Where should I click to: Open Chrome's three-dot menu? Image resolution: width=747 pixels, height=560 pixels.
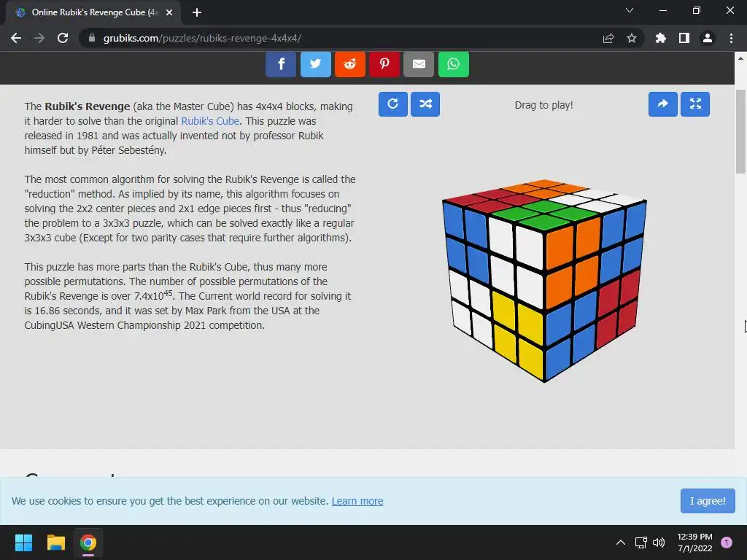[731, 38]
